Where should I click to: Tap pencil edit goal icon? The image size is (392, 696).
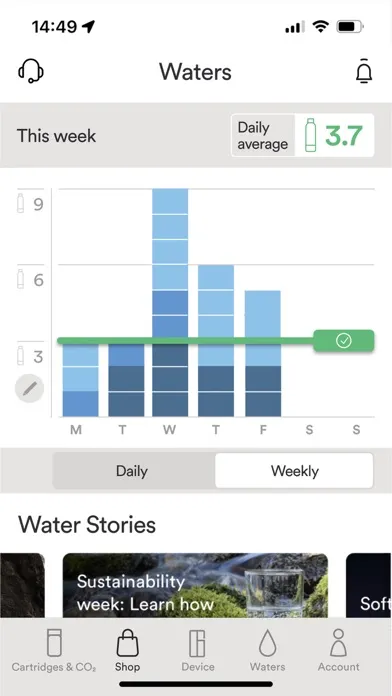click(29, 389)
